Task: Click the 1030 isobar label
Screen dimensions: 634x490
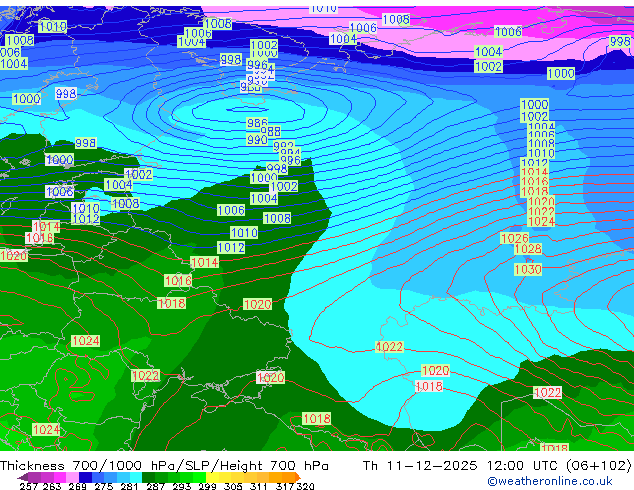Action: pos(528,269)
